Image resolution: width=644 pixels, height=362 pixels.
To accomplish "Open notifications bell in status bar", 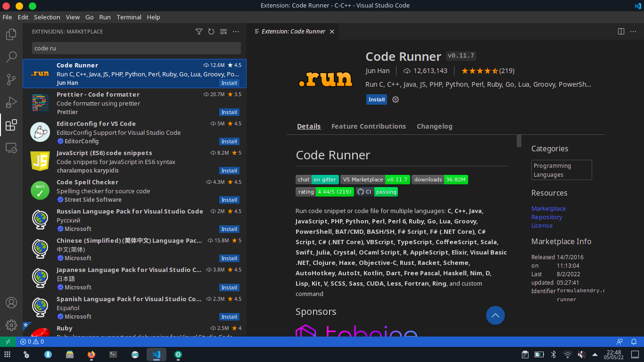I will [634, 342].
